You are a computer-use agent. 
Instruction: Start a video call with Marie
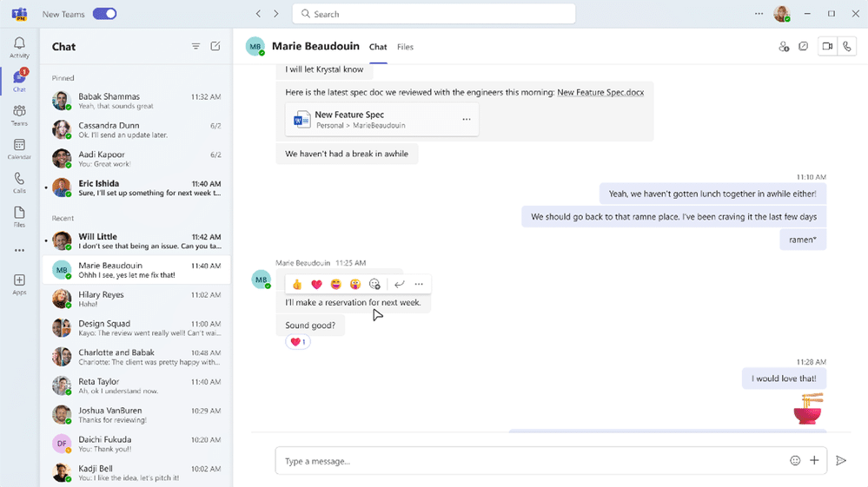[827, 47]
